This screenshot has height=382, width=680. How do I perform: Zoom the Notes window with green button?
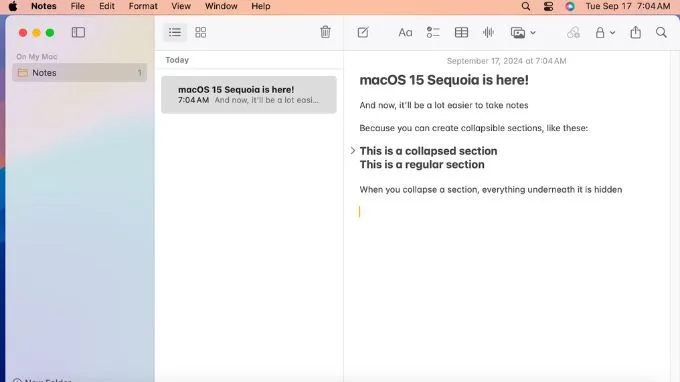pos(50,33)
